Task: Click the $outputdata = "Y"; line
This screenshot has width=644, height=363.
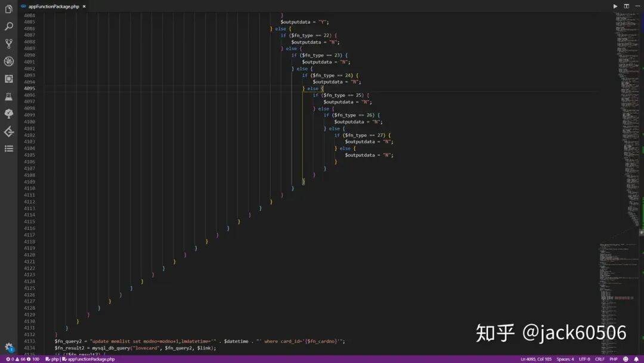Action: pos(305,21)
